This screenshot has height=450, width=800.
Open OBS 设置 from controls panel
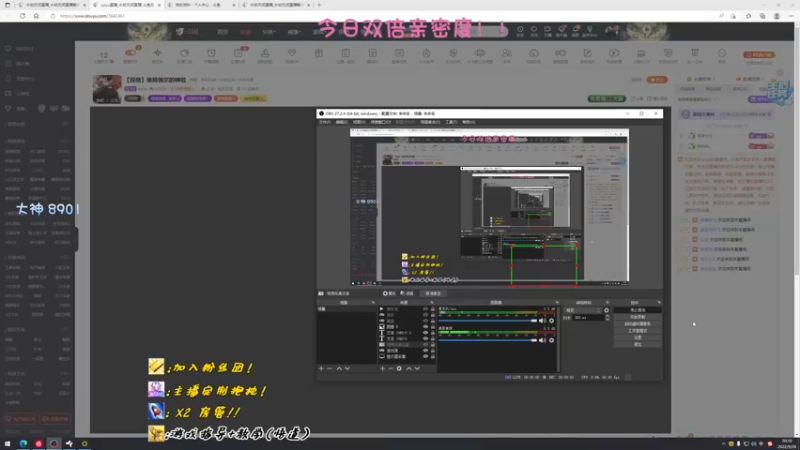pos(637,338)
